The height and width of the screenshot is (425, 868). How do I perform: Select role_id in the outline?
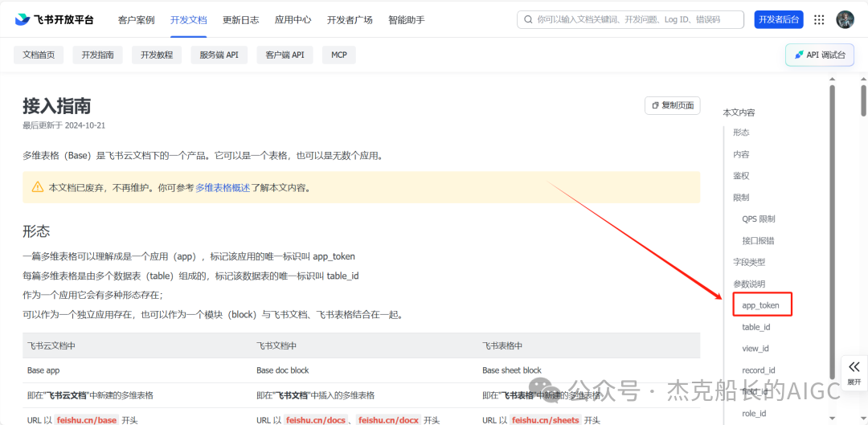click(x=754, y=414)
